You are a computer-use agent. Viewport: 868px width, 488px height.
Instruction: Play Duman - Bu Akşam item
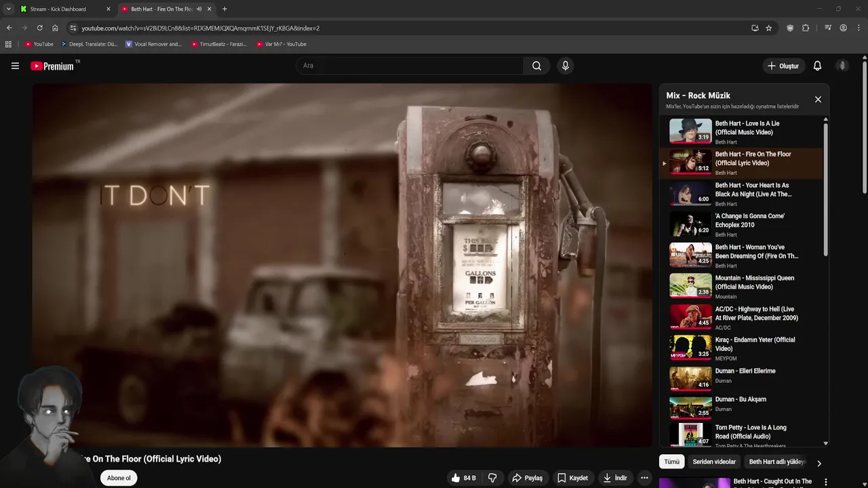click(743, 407)
